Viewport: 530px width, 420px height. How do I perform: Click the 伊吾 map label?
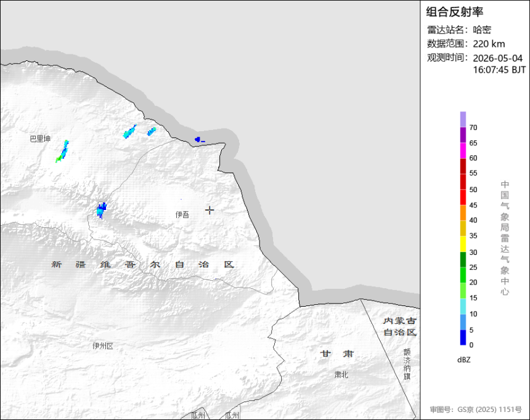(x=182, y=214)
